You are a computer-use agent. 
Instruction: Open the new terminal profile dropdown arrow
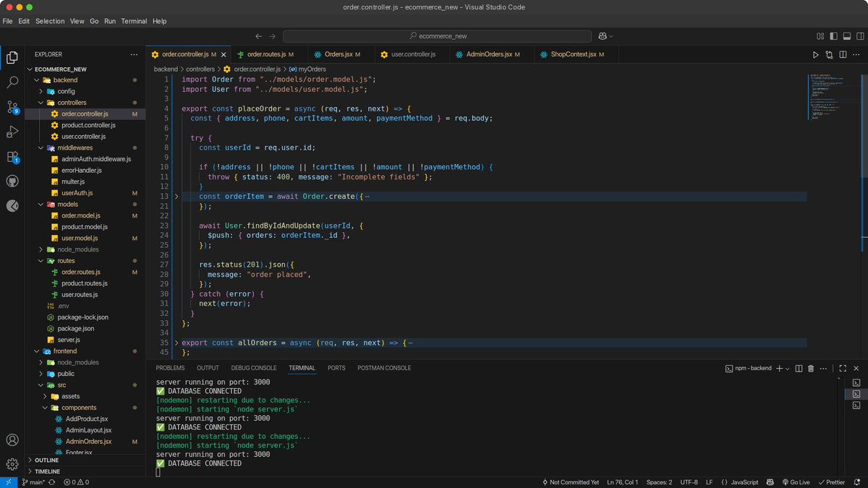[788, 368]
